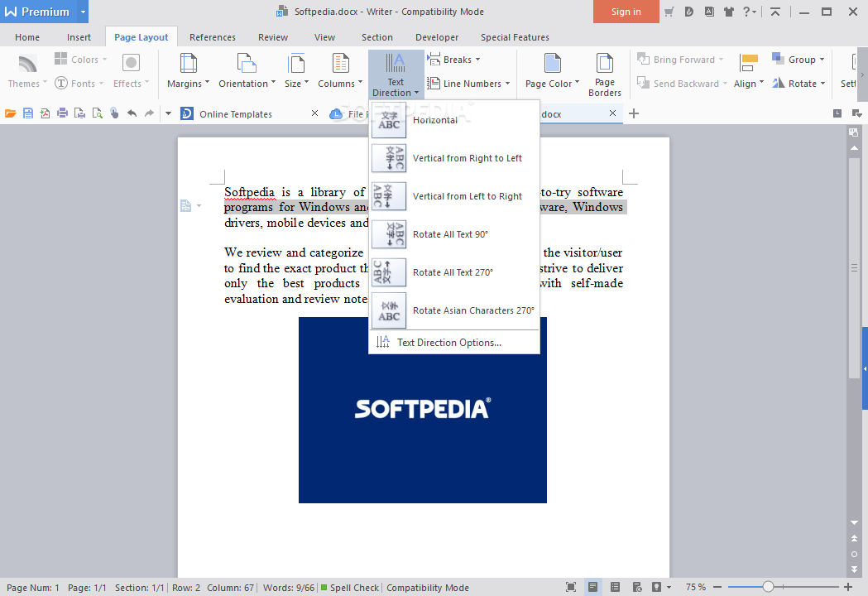Choose Vertical from Left to Right

pos(454,197)
